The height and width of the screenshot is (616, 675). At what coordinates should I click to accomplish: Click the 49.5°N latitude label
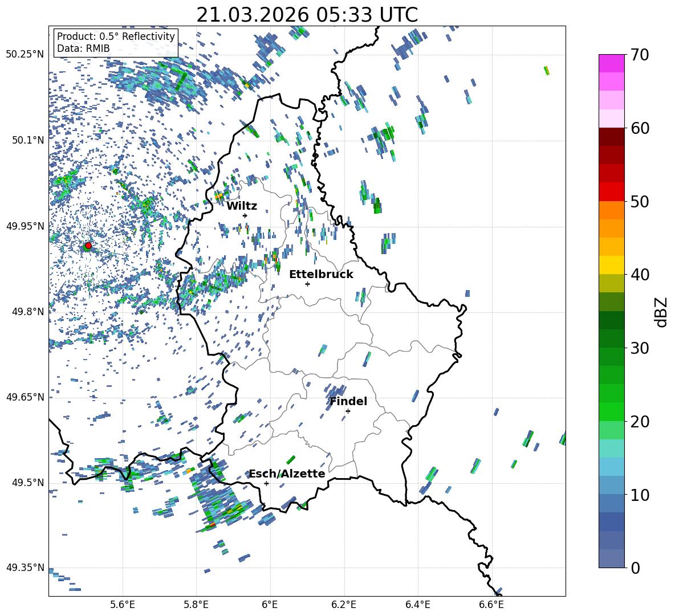tap(27, 483)
